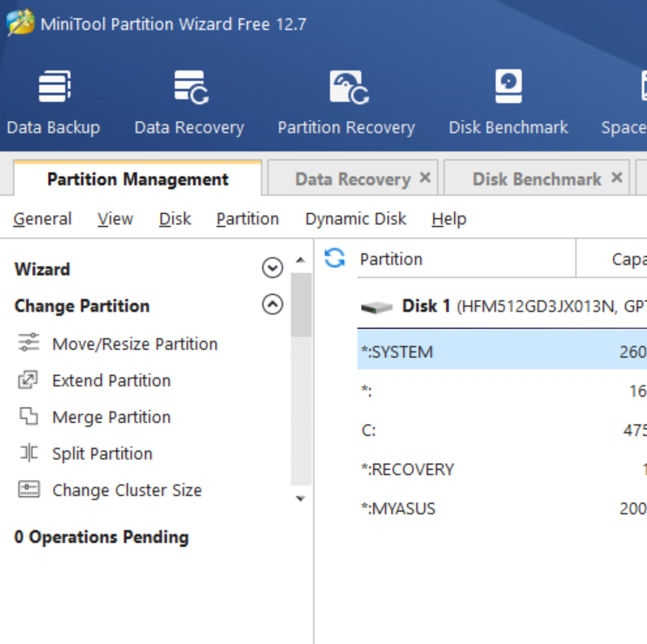Click the Disk 1 drive icon
Screen dimensions: 647x644
point(377,307)
